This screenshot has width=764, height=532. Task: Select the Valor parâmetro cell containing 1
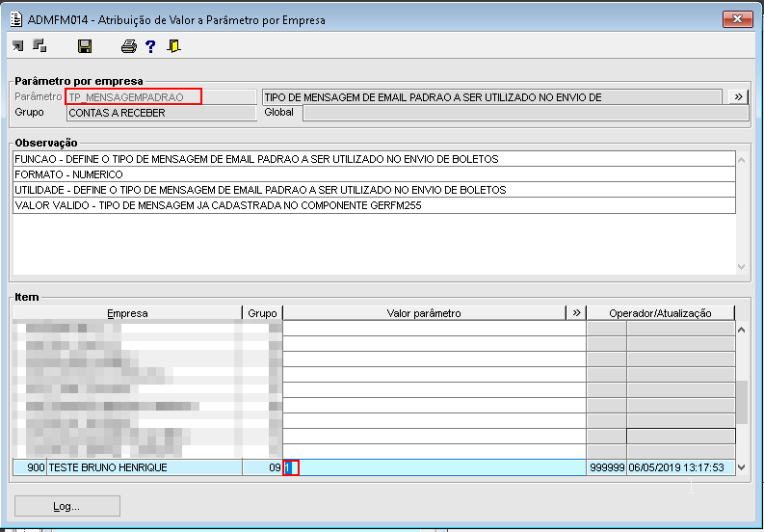[x=435, y=467]
